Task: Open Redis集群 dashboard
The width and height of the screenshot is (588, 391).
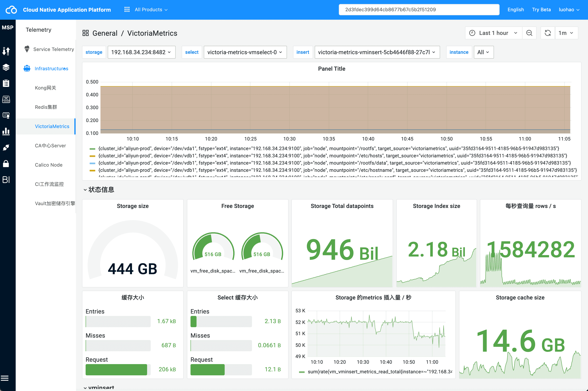Action: pyautogui.click(x=46, y=107)
